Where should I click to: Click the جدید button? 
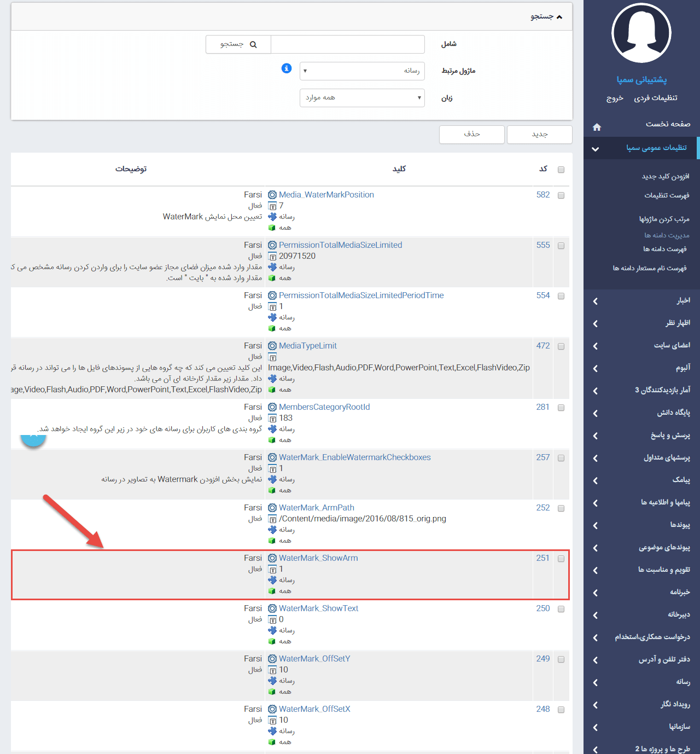click(539, 134)
